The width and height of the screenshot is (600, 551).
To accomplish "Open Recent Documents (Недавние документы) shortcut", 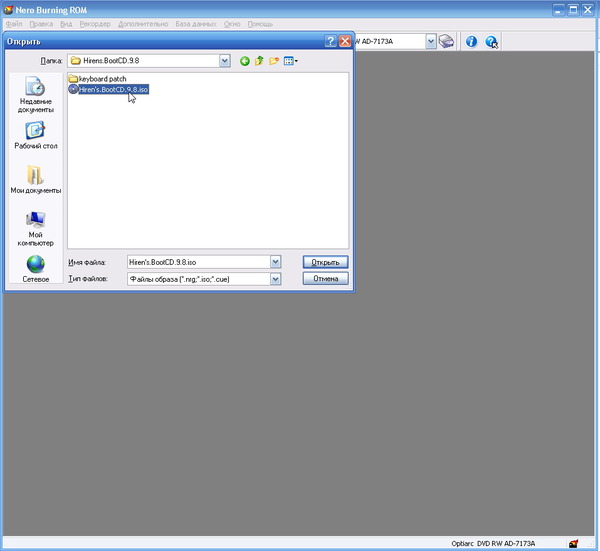I will [x=36, y=95].
